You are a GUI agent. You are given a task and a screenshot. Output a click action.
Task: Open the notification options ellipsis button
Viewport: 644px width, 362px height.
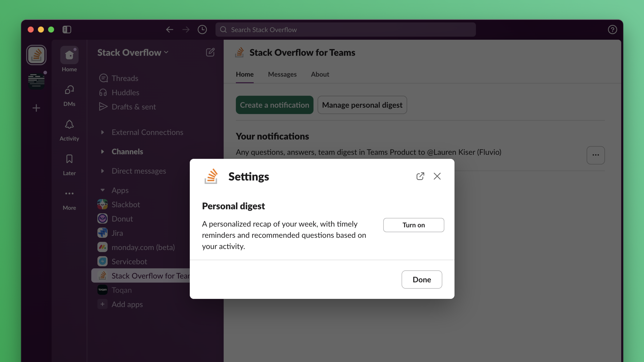596,155
